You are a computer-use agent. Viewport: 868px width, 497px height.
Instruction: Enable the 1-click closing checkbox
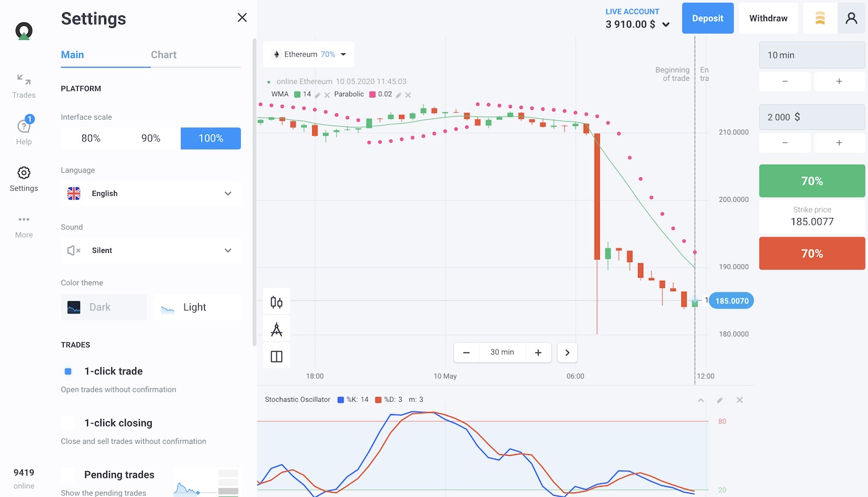68,423
